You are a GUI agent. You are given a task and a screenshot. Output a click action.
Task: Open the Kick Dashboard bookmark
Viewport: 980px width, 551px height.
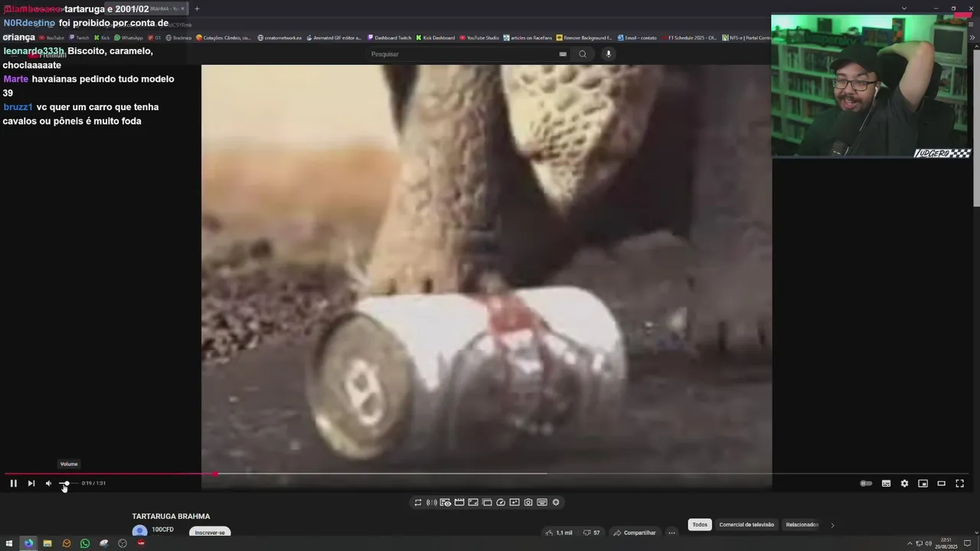436,37
